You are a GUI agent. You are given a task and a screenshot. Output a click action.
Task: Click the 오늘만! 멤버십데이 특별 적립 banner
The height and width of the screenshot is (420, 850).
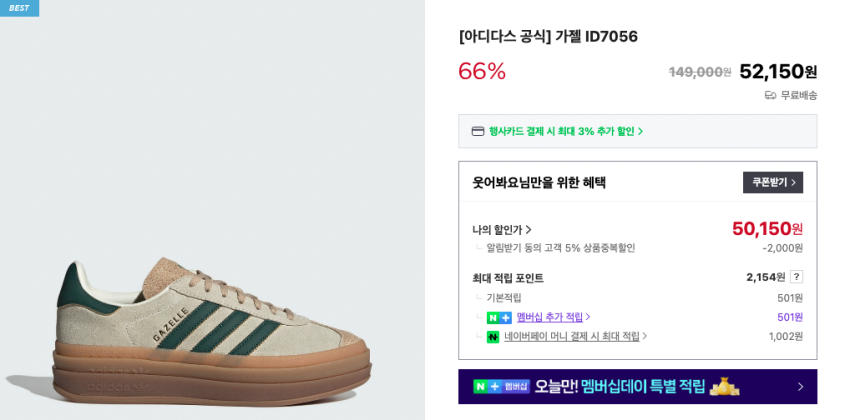(620, 387)
